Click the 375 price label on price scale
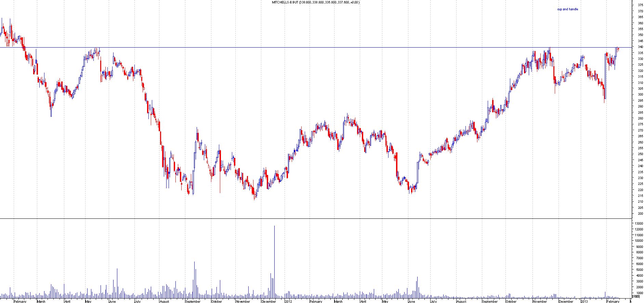644x303 pixels. (x=640, y=5)
